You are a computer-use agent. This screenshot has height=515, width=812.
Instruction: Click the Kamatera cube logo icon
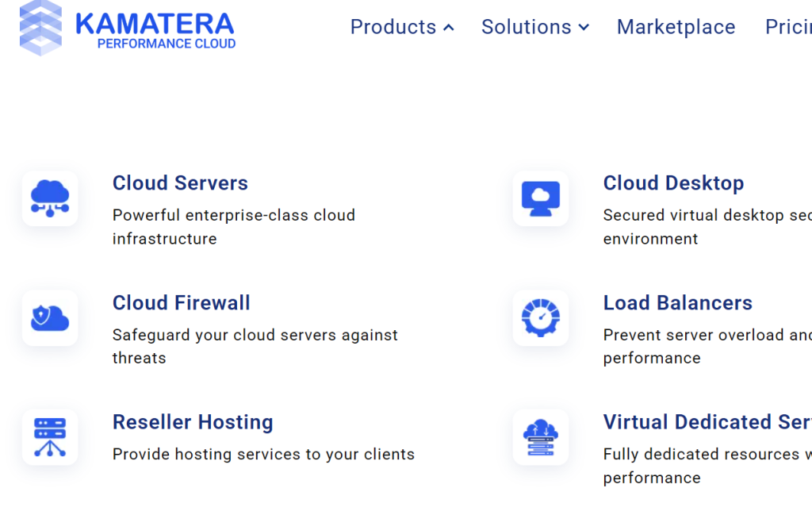coord(40,28)
